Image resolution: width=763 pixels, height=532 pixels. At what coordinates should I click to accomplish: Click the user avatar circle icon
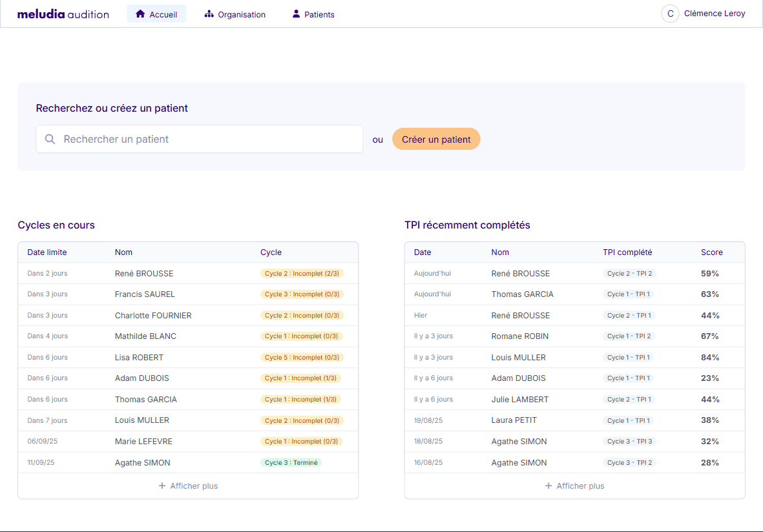coord(670,14)
